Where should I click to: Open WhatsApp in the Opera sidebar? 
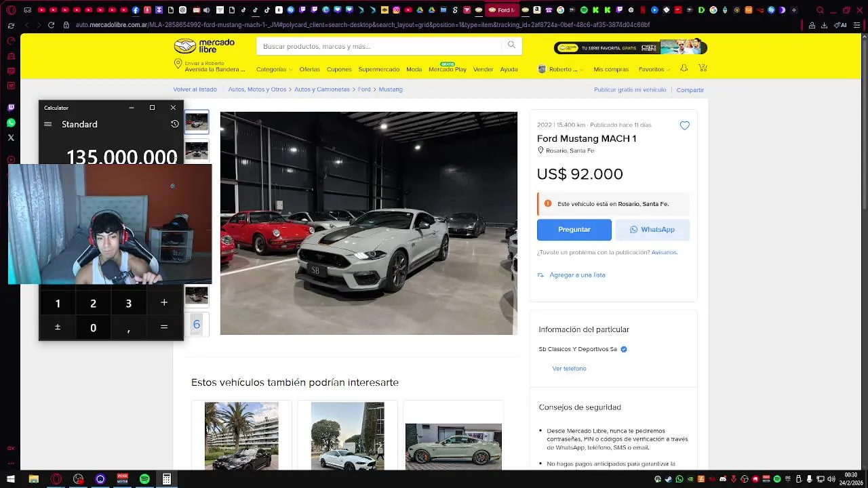click(x=11, y=123)
